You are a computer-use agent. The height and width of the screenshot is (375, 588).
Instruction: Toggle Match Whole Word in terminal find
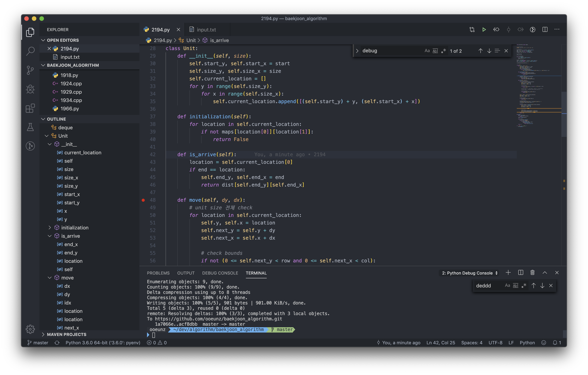[515, 286]
